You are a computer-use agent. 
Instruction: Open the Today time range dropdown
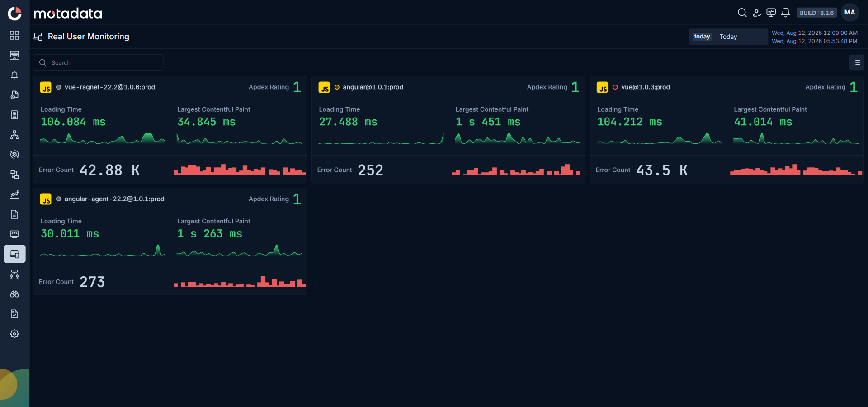[x=728, y=37]
